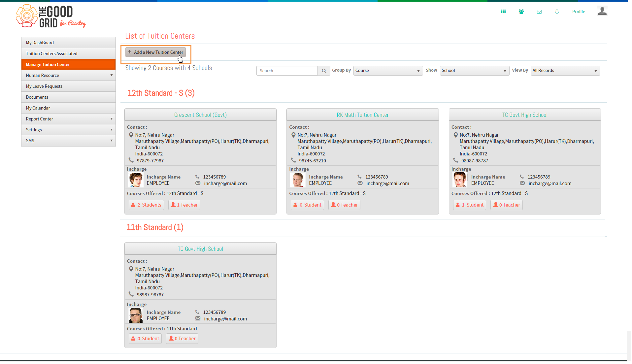Open the notifications bell icon
The width and height of the screenshot is (632, 364).
(x=557, y=12)
